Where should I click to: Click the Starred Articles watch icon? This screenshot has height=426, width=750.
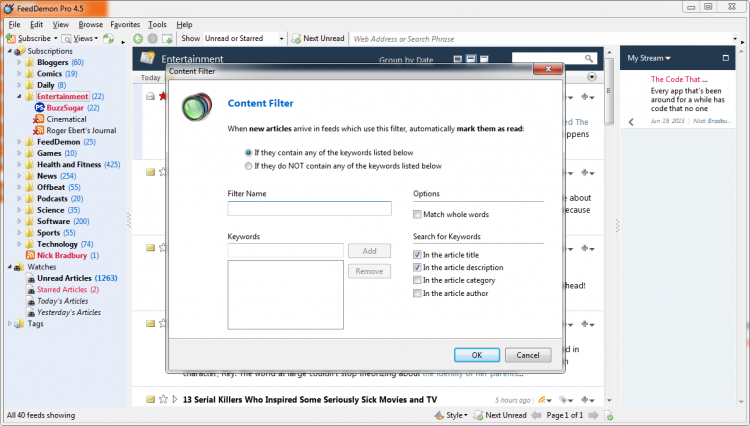pos(31,290)
